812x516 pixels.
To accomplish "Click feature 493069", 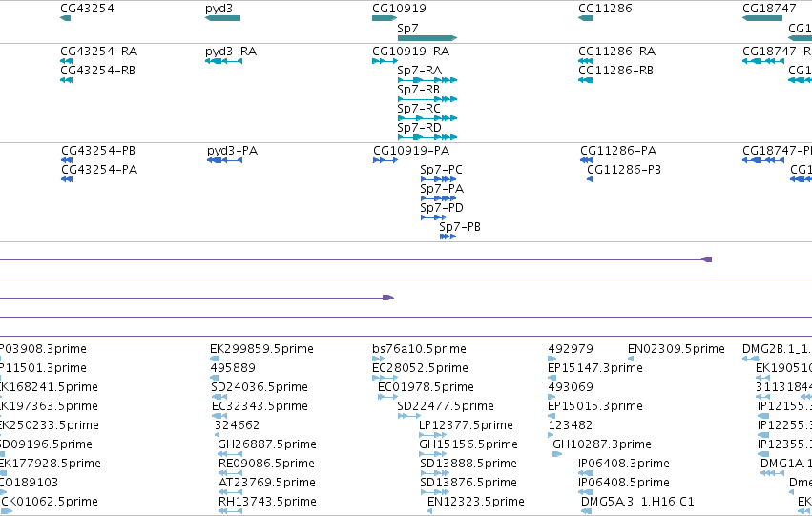I will pyautogui.click(x=552, y=397).
